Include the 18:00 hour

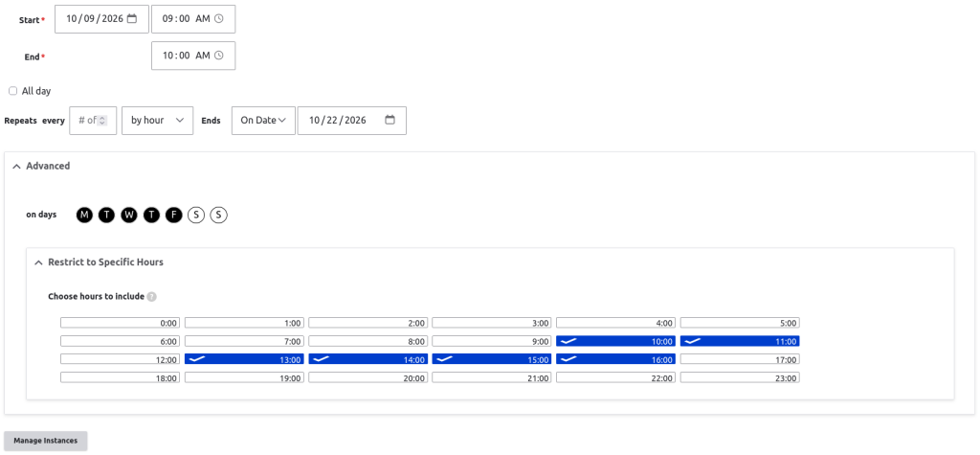coord(120,377)
